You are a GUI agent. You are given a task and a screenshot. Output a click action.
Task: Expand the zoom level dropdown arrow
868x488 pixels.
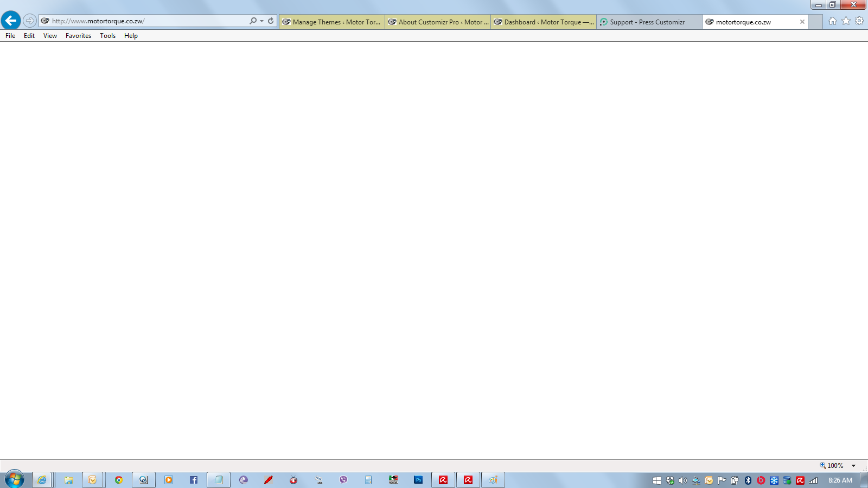[853, 466]
